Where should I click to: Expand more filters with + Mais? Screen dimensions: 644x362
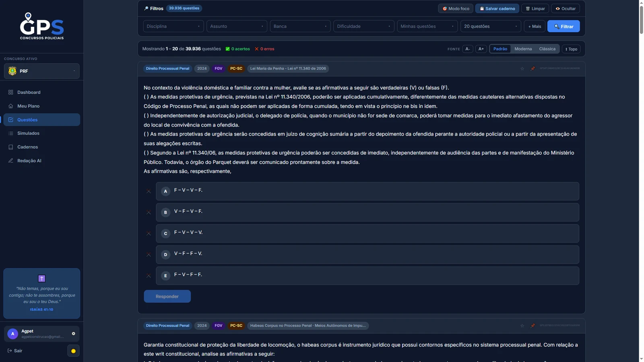pyautogui.click(x=535, y=26)
